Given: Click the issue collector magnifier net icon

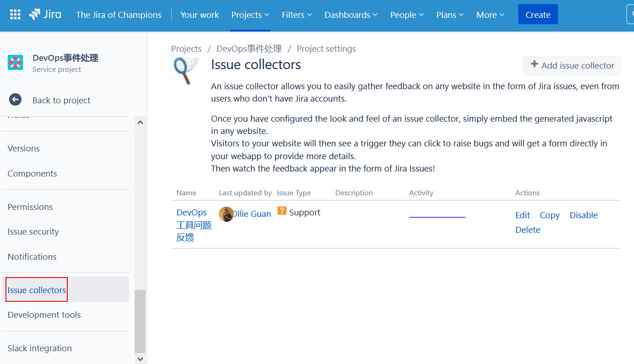Looking at the screenshot, I should click(185, 70).
